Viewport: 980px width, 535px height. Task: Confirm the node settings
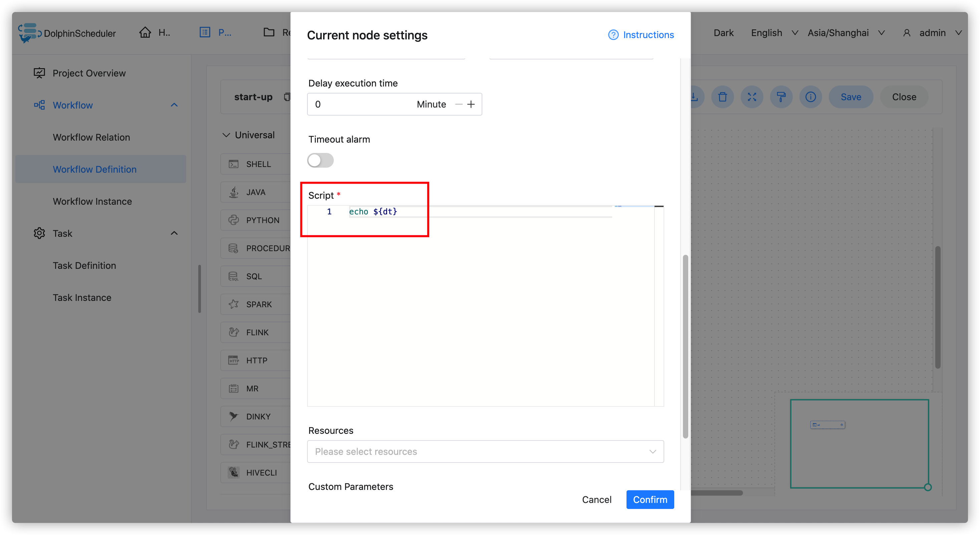click(x=650, y=499)
